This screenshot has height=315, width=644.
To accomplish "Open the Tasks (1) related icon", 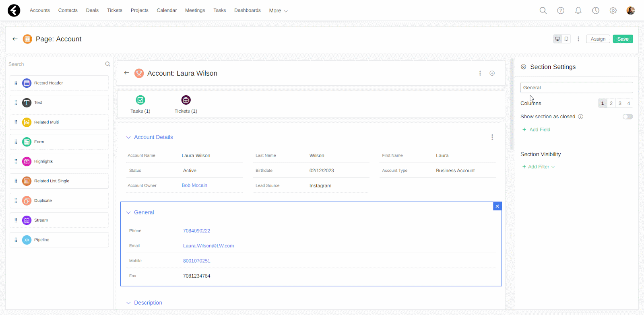I will [x=140, y=100].
